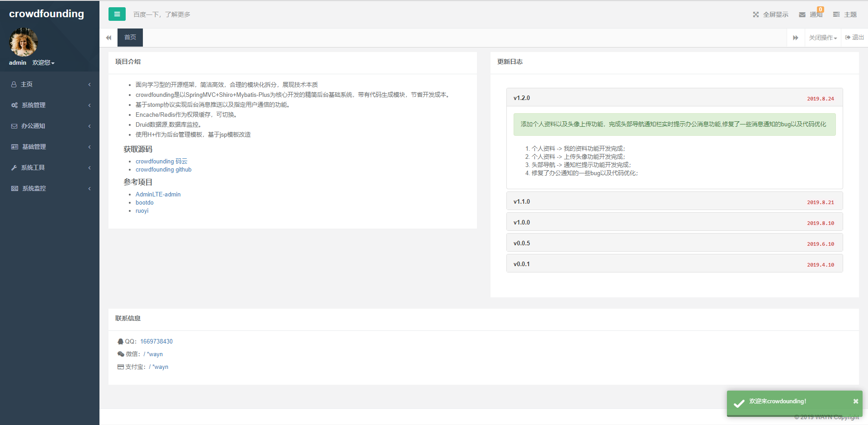The height and width of the screenshot is (425, 868).
Task: Open the theme settings icon
Action: pyautogui.click(x=836, y=14)
